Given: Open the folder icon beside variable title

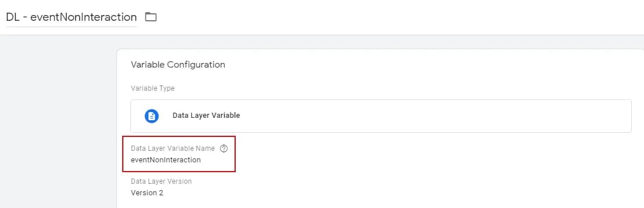Looking at the screenshot, I should point(151,17).
